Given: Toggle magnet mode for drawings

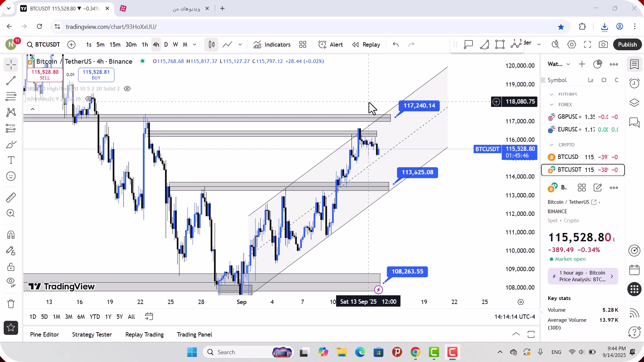Looking at the screenshot, I should (x=11, y=235).
